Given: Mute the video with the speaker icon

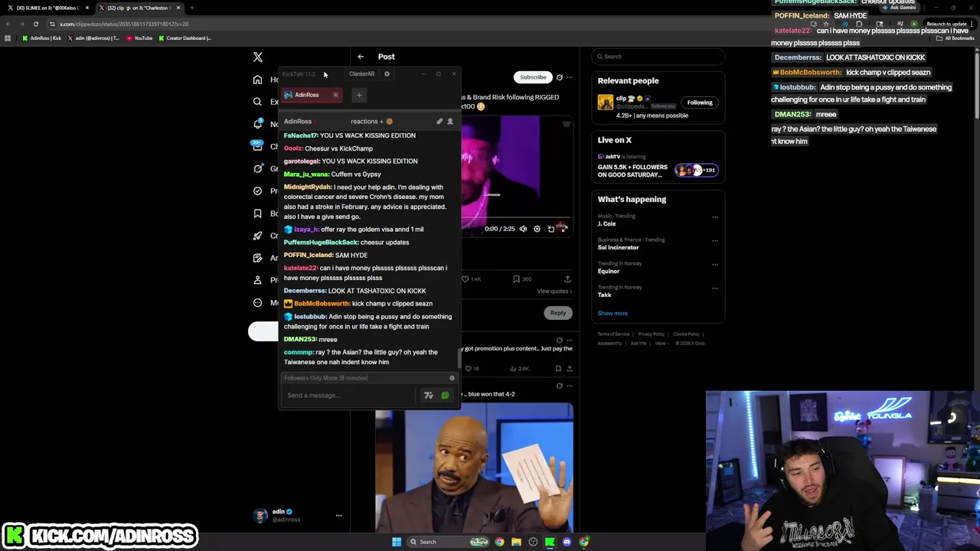Looking at the screenshot, I should (523, 229).
